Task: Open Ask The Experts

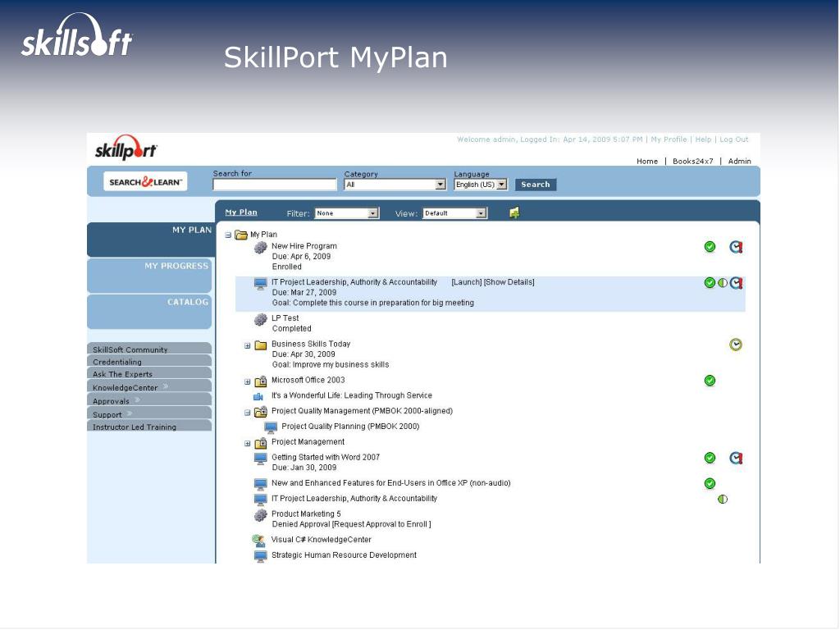Action: coord(149,374)
